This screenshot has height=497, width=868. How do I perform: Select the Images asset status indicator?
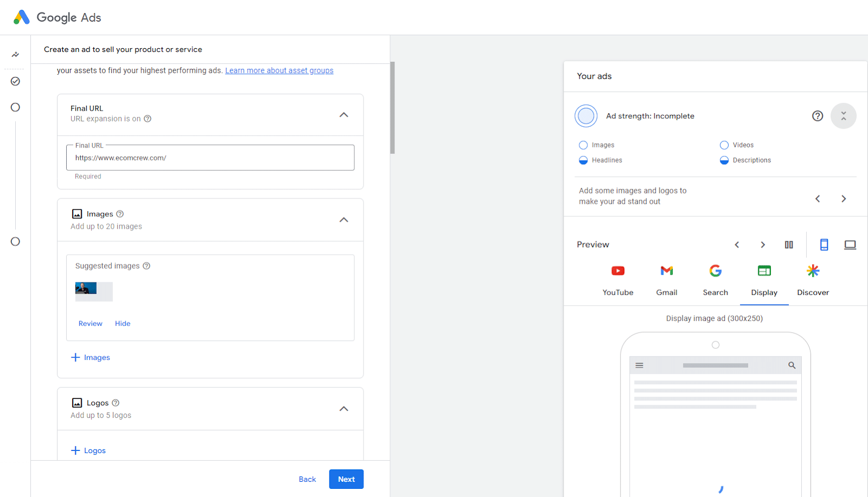click(583, 145)
